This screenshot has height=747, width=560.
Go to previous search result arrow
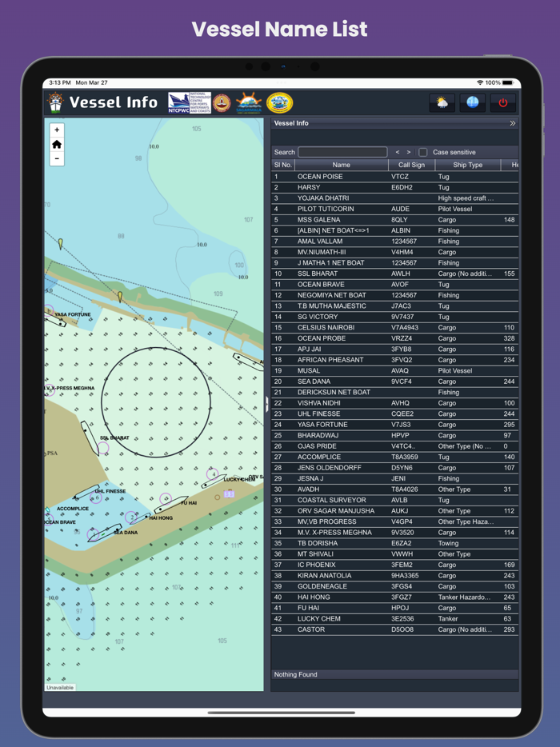(x=398, y=153)
